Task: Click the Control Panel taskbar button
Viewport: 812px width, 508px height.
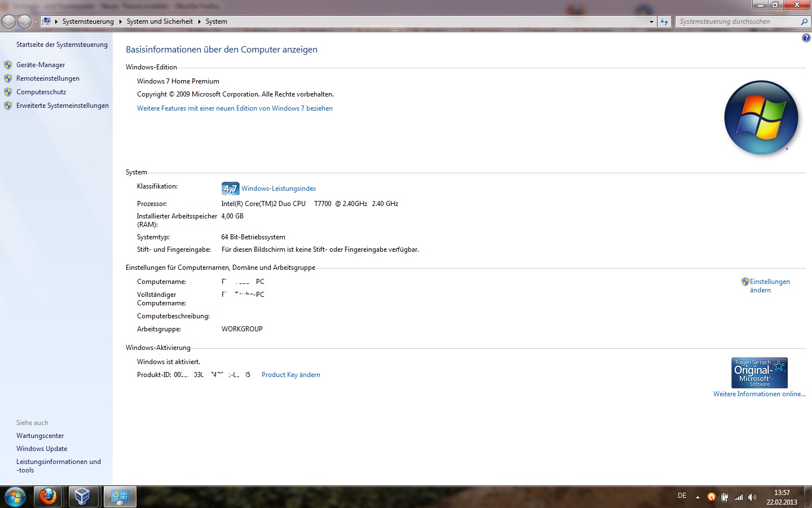Action: 120,497
